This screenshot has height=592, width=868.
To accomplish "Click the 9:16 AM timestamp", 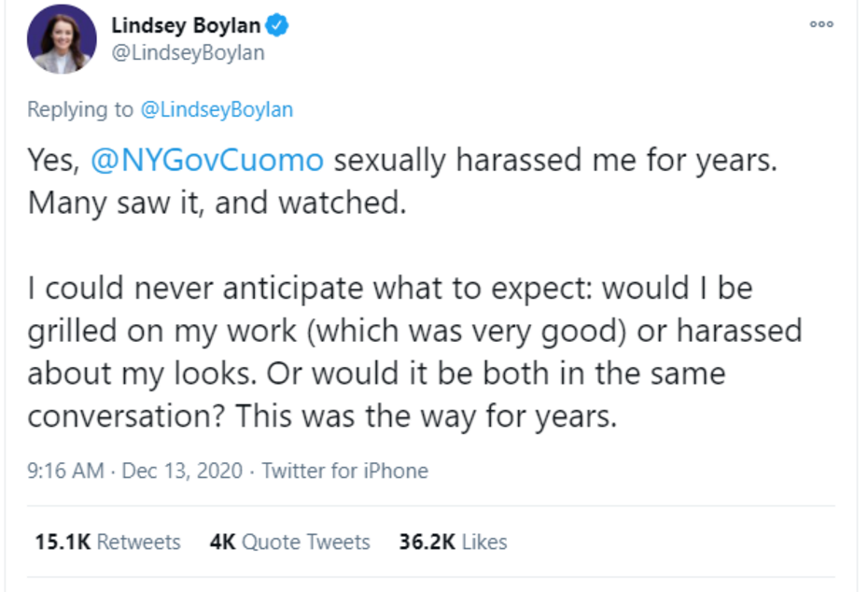I will (65, 471).
